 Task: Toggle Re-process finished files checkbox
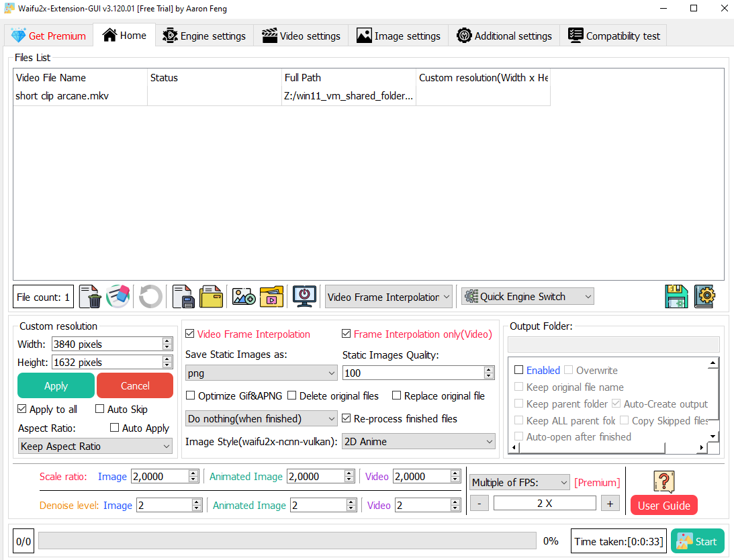pos(347,418)
